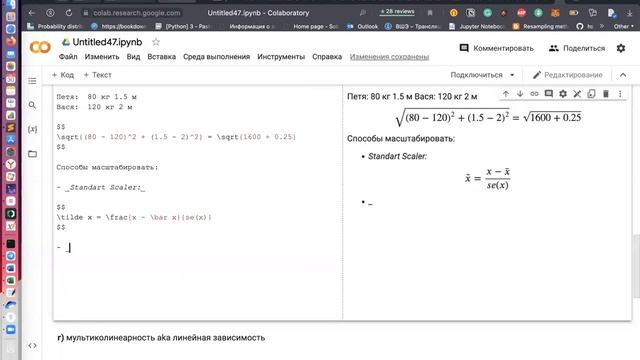Copy link to the cell
The height and width of the screenshot is (360, 640).
534,94
